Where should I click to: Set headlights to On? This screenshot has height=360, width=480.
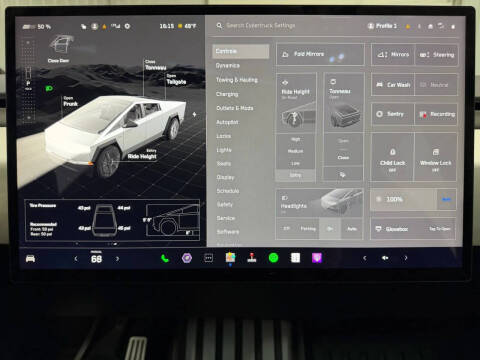pos(330,229)
